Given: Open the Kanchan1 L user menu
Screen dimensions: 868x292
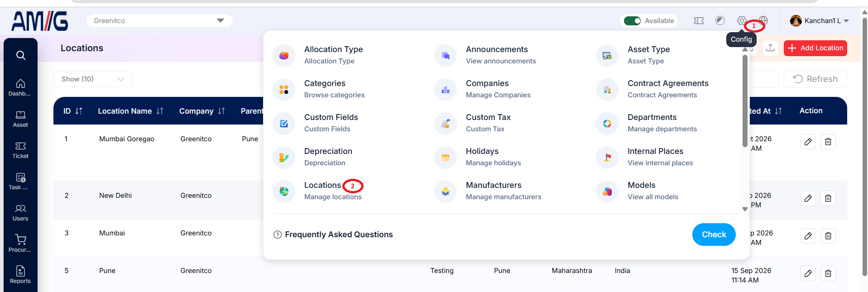Looking at the screenshot, I should point(819,21).
